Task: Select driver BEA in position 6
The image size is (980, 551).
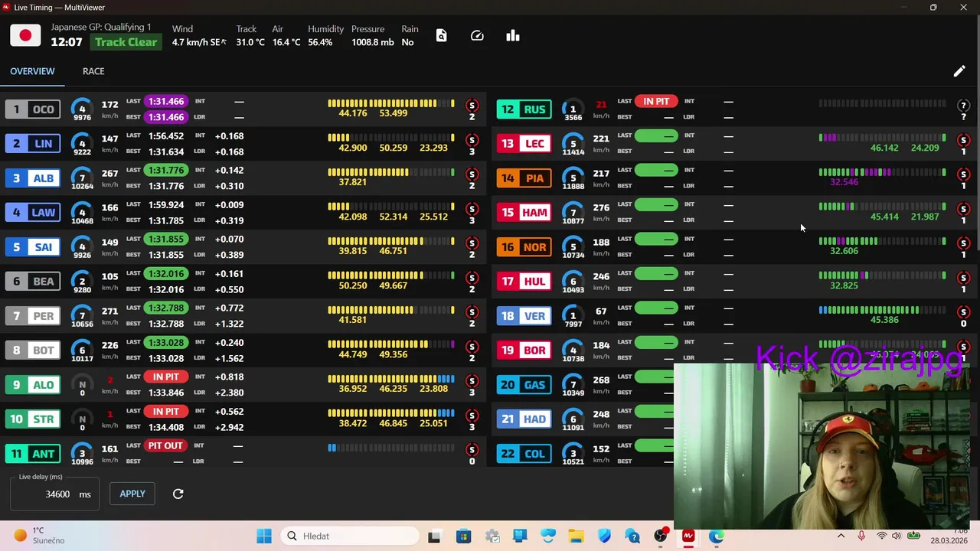Action: point(33,282)
